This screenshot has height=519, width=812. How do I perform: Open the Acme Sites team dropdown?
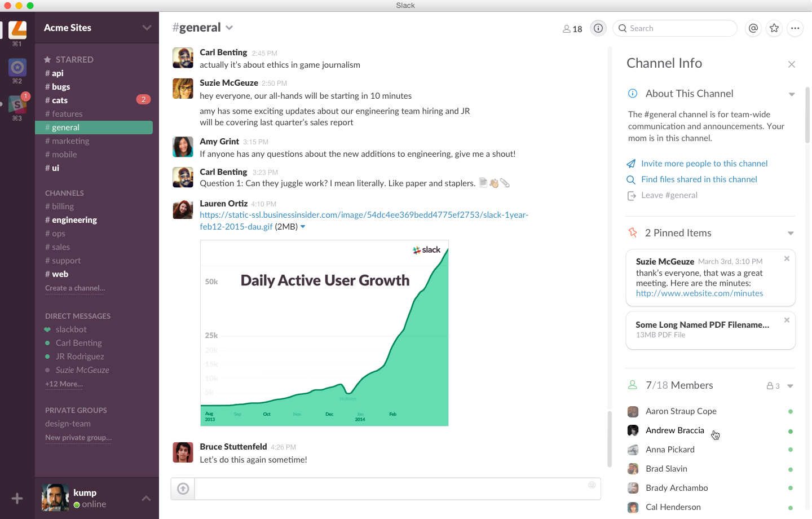click(x=147, y=28)
